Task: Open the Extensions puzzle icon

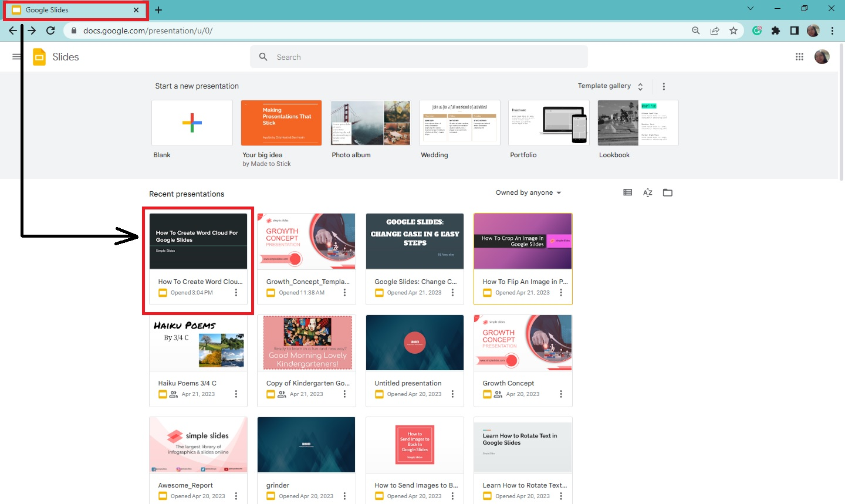Action: [x=776, y=31]
